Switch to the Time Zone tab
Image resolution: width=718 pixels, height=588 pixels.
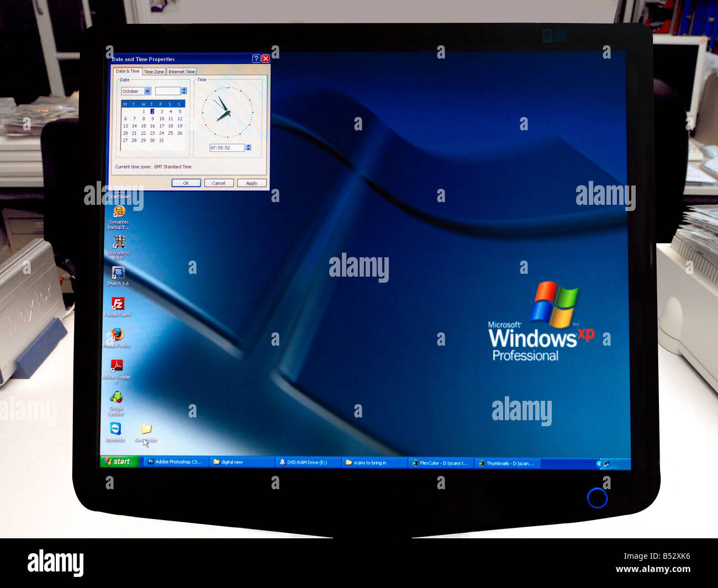[x=154, y=72]
